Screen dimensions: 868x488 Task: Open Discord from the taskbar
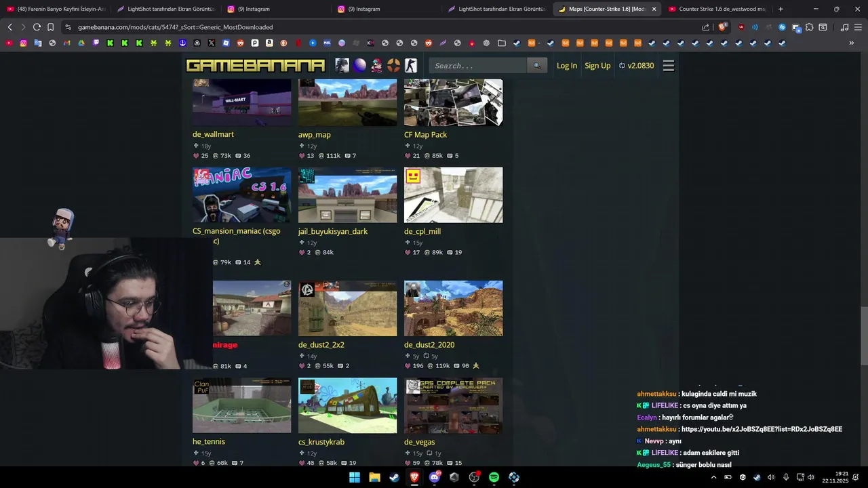tap(435, 477)
